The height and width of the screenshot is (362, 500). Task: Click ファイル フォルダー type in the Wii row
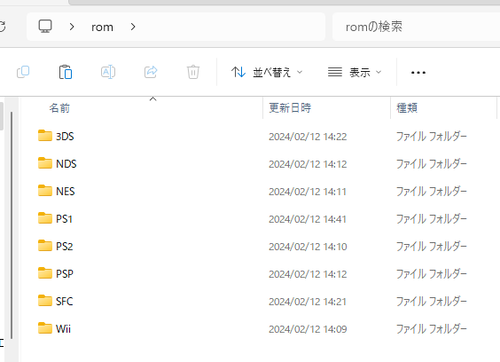431,329
